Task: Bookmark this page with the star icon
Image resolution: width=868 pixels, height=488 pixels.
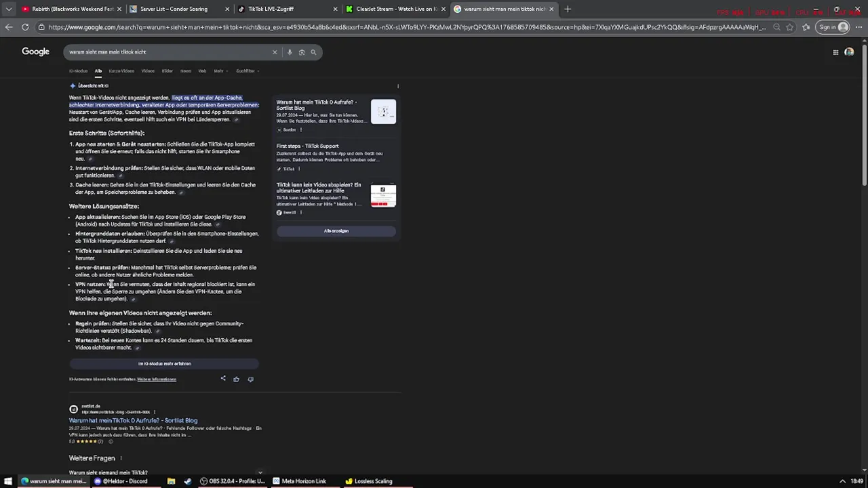Action: pos(790,27)
